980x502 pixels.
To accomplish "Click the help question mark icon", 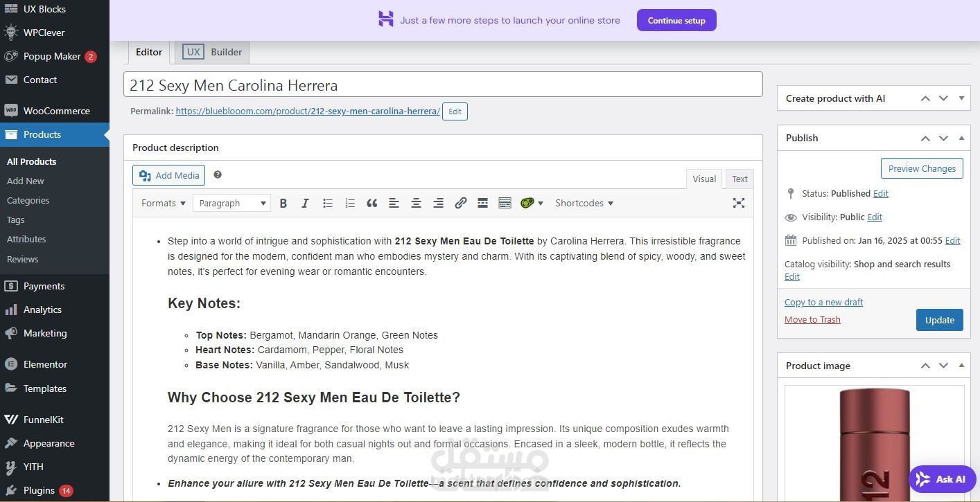I will (218, 175).
